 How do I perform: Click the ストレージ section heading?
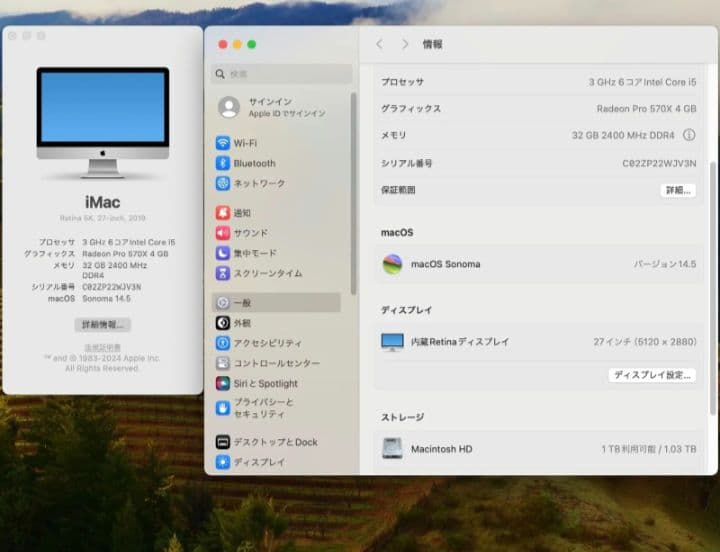(402, 417)
